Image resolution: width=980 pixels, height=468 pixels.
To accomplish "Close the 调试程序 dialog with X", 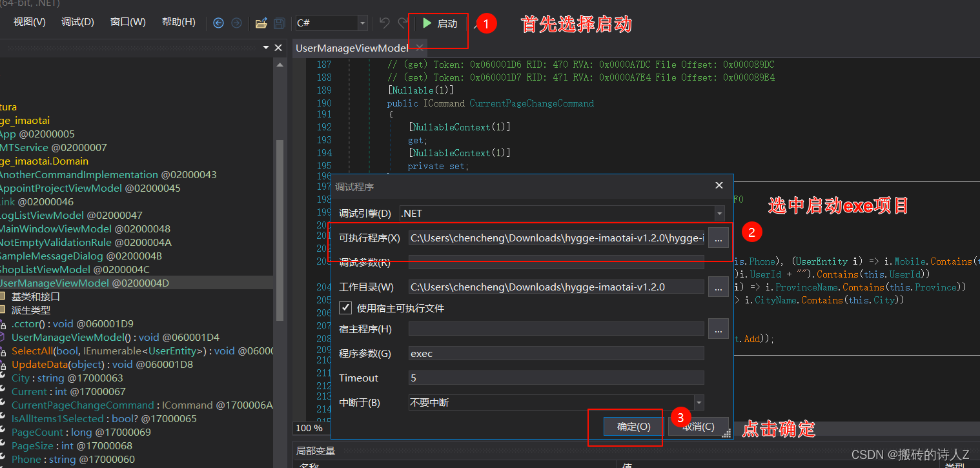I will [719, 186].
